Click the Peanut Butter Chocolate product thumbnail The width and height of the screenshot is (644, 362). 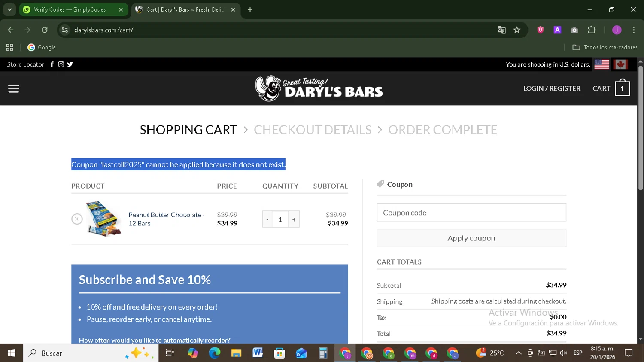coord(103,219)
